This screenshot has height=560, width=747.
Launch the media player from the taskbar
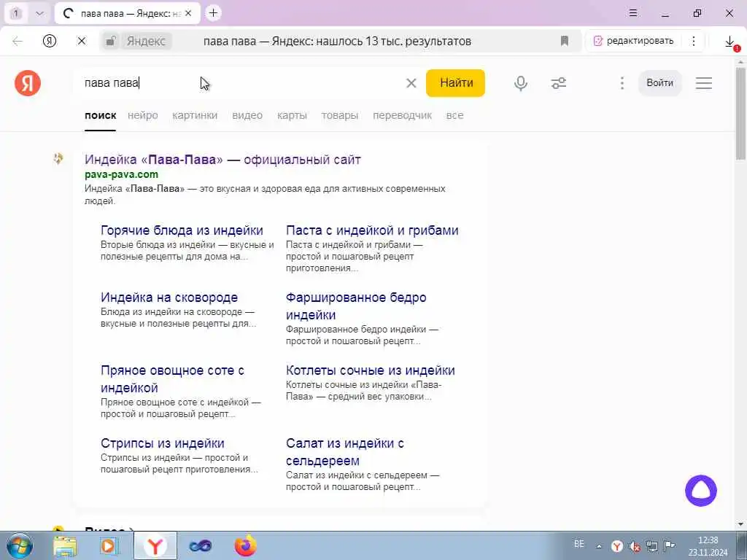[x=109, y=545]
